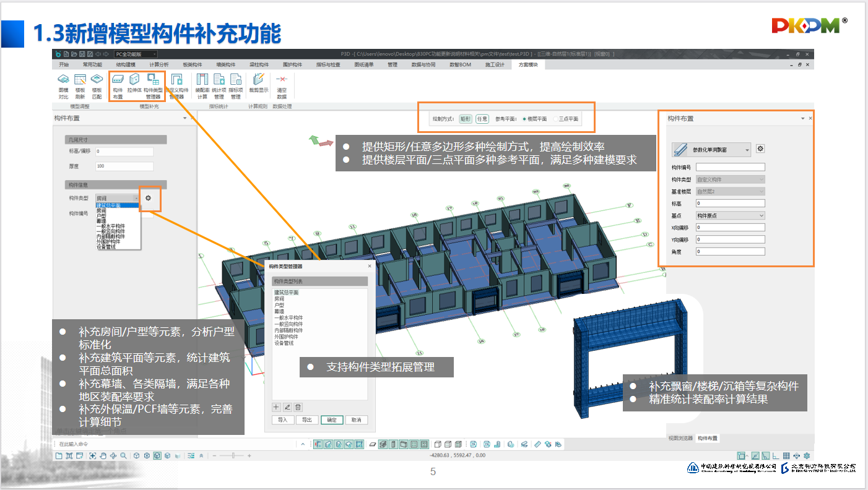Confirm with the 确定 button
The height and width of the screenshot is (490, 868).
point(332,420)
